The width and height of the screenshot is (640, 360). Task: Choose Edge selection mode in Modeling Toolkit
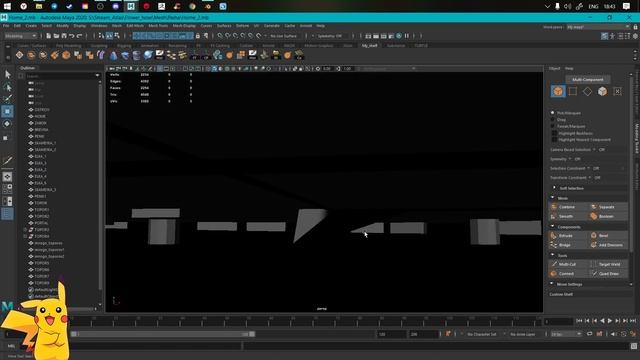tap(587, 91)
